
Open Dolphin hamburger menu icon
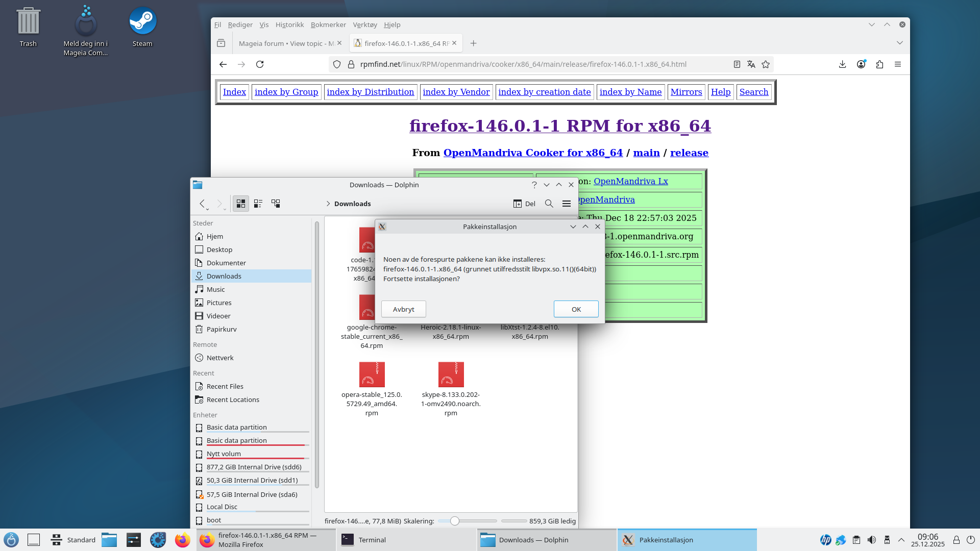point(567,204)
